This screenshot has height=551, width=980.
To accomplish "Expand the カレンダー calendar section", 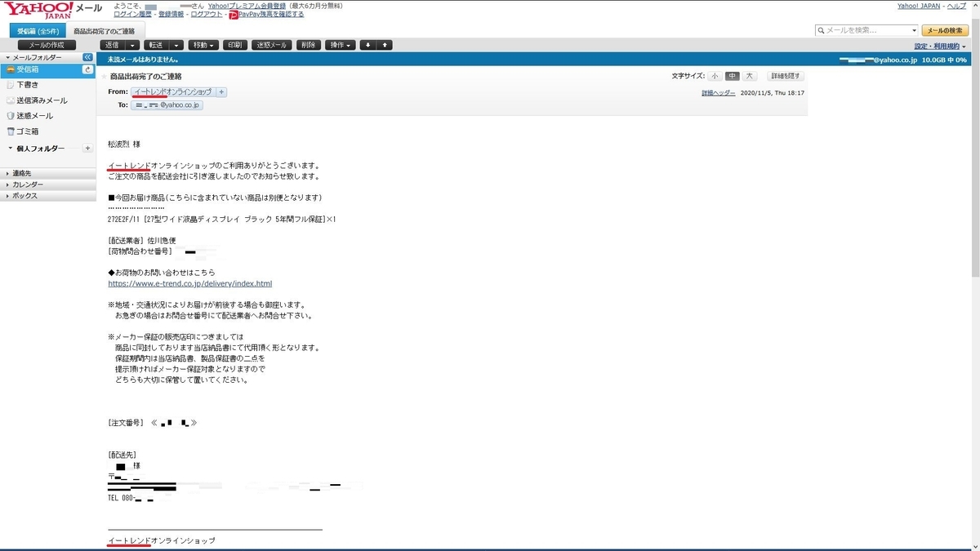I will 47,184.
